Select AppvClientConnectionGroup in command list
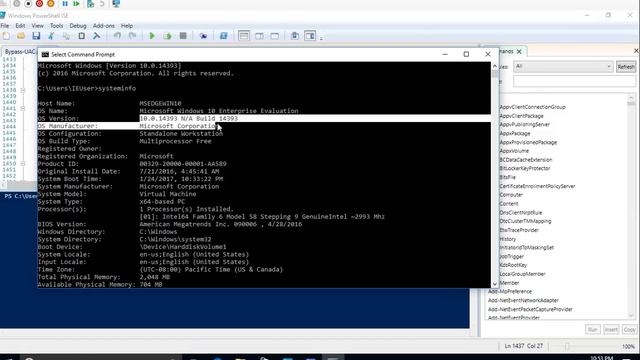This screenshot has width=640, height=360. pyautogui.click(x=532, y=107)
